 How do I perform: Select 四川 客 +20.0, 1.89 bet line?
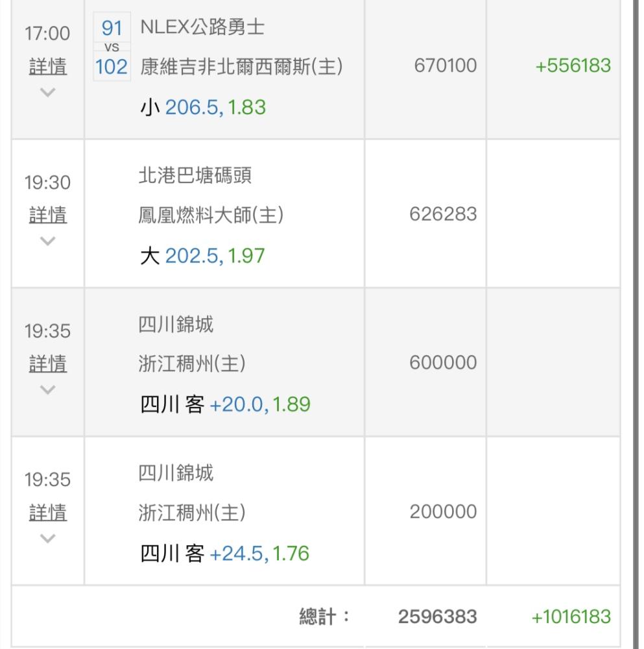point(225,404)
